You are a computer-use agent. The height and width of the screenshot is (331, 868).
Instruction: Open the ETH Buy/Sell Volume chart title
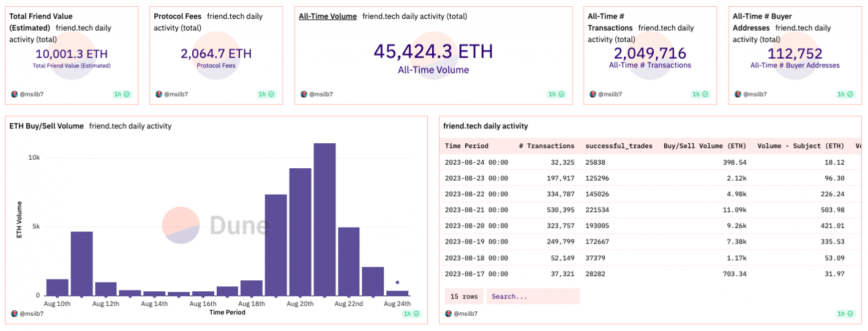pos(47,126)
